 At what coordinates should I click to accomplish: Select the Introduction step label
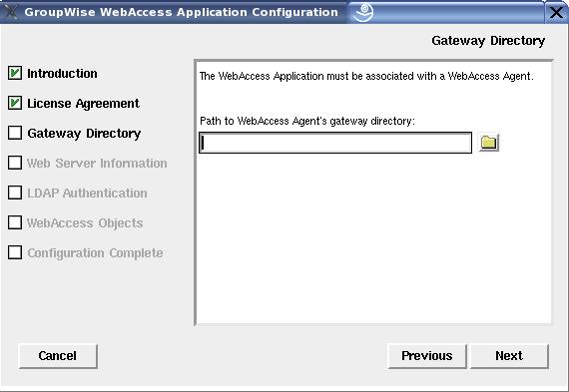point(62,74)
